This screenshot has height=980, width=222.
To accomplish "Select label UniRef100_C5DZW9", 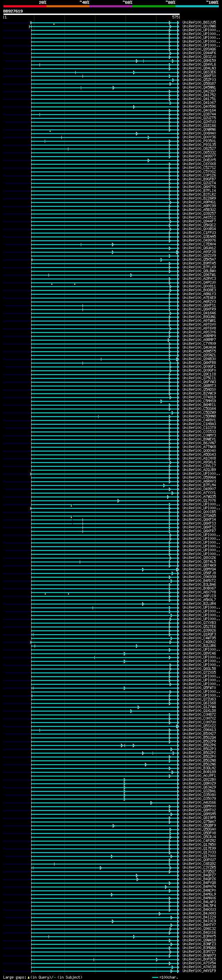I will tap(199, 412).
